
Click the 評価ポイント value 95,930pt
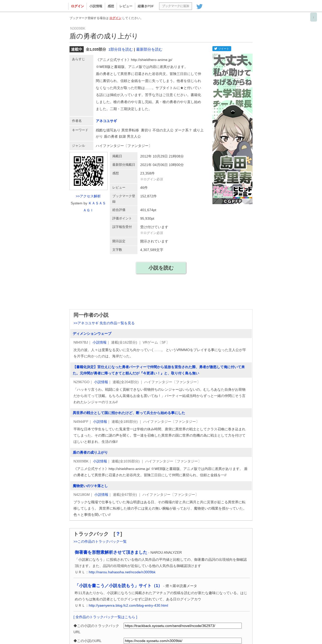147,218
